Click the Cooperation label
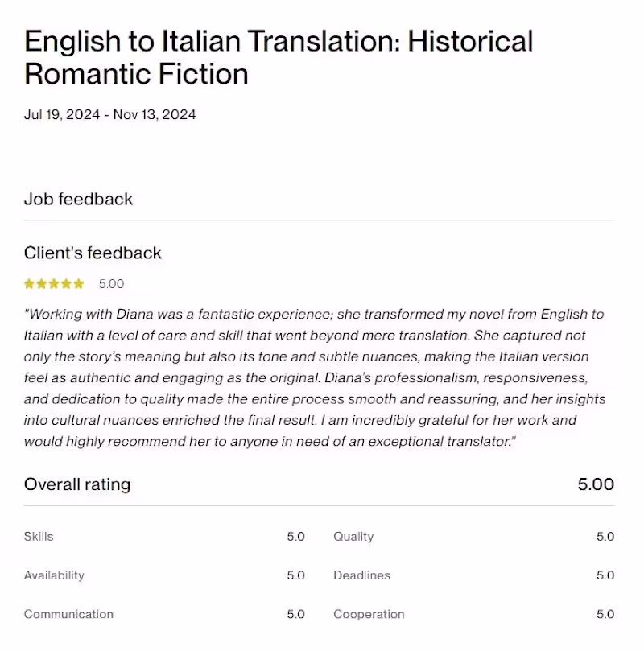Viewport: 644px width, 651px height. 369,614
